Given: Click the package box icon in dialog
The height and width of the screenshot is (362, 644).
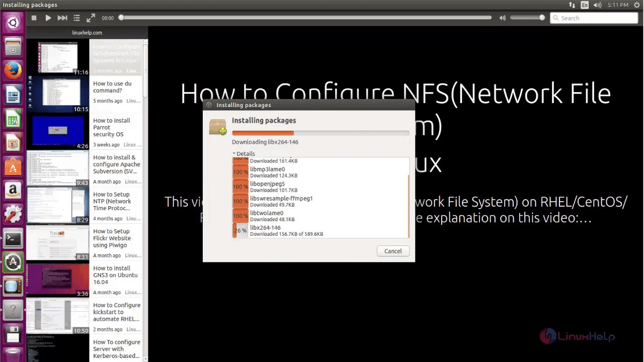Looking at the screenshot, I should [x=218, y=127].
